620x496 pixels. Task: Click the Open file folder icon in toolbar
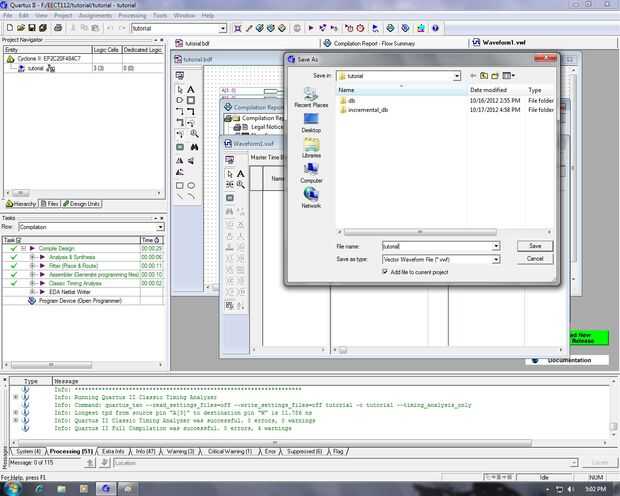[x=21, y=28]
